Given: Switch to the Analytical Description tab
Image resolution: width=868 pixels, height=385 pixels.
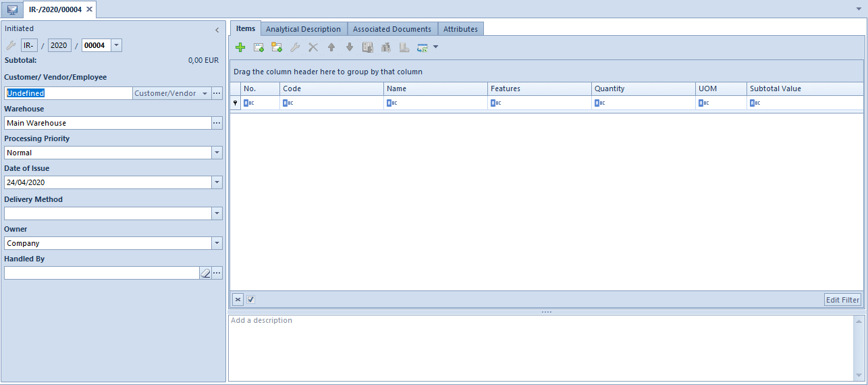Looking at the screenshot, I should [304, 29].
